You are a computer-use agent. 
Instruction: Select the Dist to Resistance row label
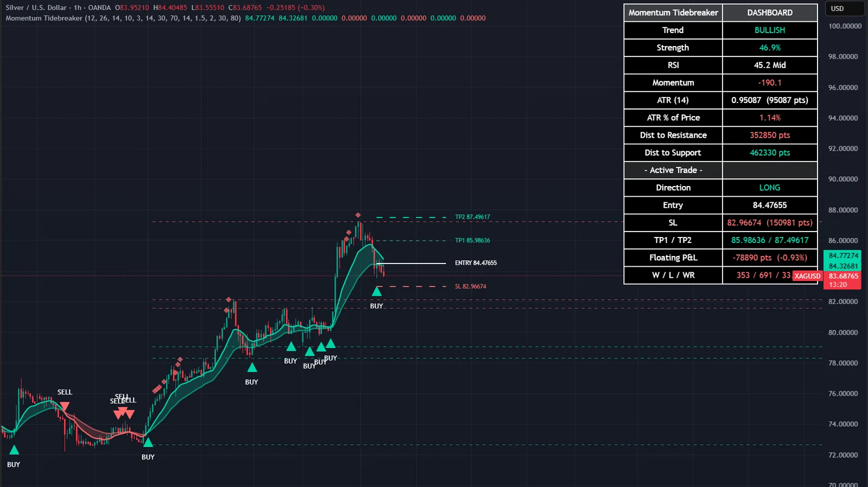[673, 135]
